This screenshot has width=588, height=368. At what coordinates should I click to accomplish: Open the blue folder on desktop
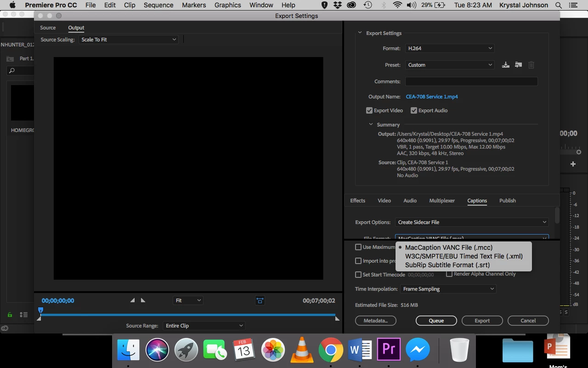click(518, 351)
